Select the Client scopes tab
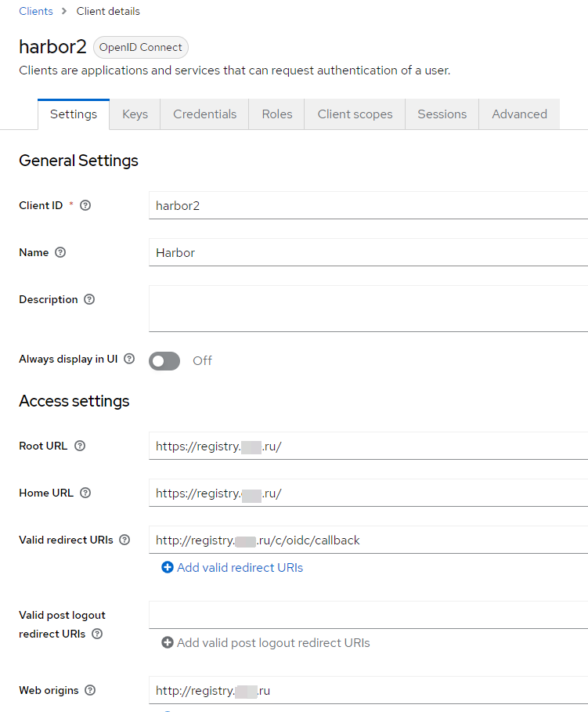The width and height of the screenshot is (588, 712). coord(355,114)
